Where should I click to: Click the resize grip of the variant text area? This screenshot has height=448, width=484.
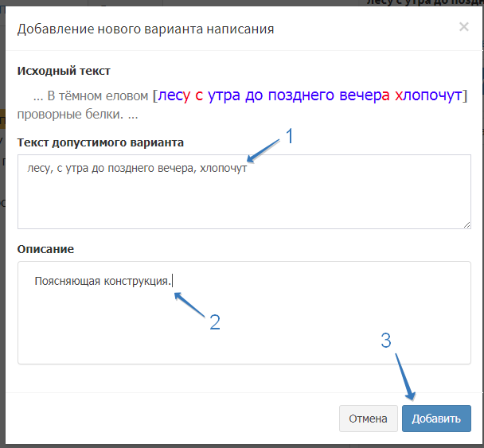click(466, 224)
